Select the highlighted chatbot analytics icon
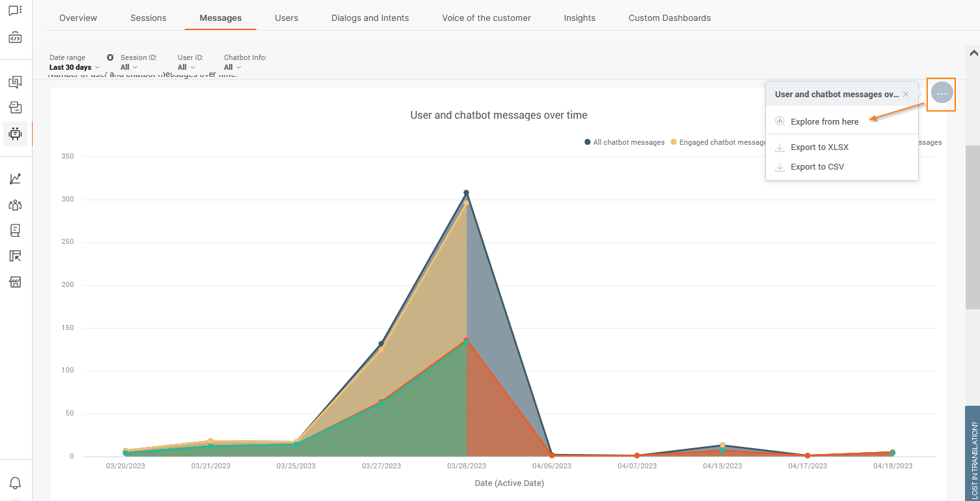 (15, 134)
